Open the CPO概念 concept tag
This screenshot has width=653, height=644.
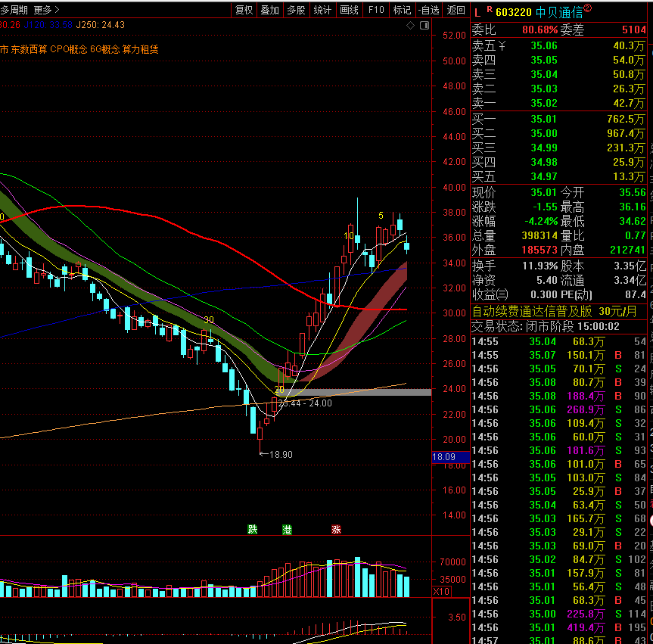point(69,50)
